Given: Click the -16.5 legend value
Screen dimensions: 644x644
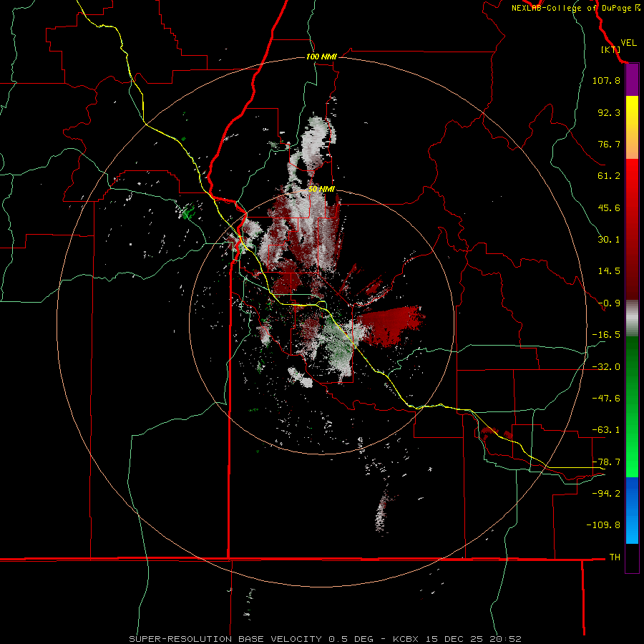Looking at the screenshot, I should point(606,335).
